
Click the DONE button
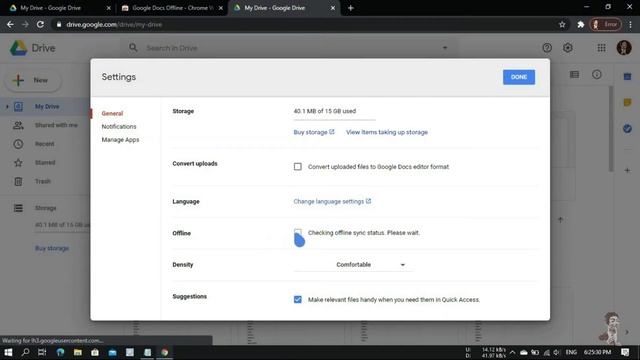pyautogui.click(x=519, y=77)
